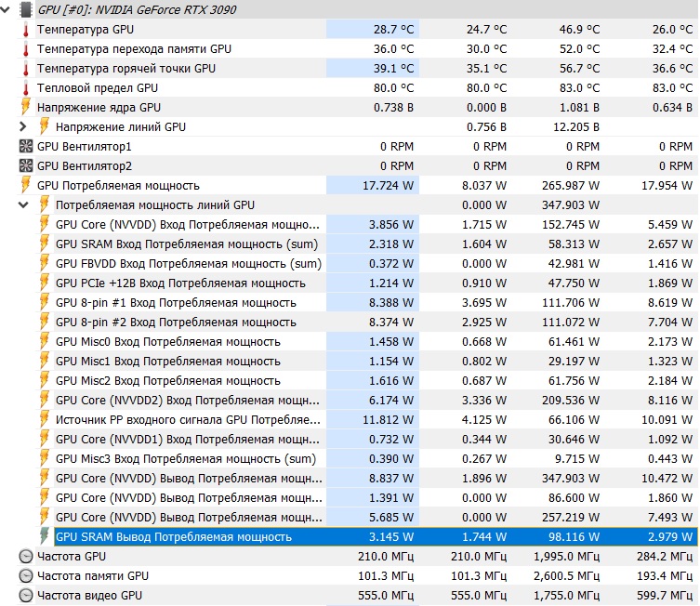Select the GPU Core (NVVDD) Вход row label

click(188, 224)
